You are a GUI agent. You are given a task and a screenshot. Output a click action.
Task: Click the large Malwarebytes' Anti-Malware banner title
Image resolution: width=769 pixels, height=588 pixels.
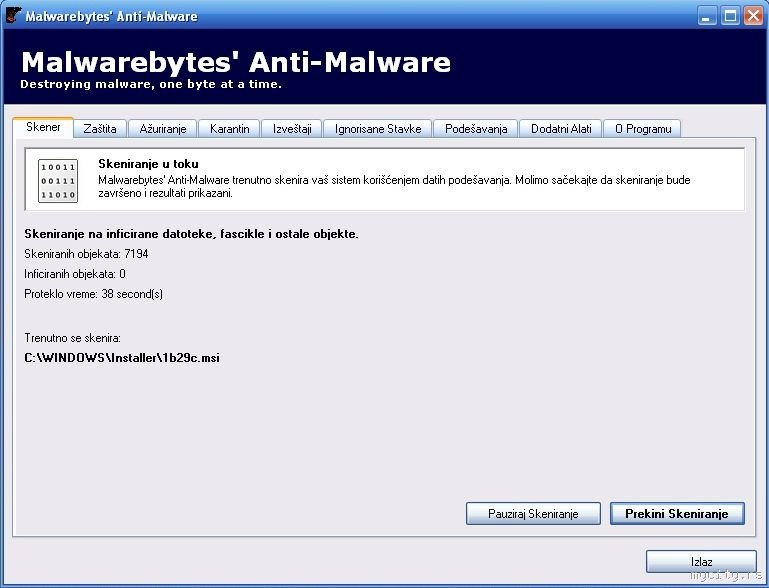[236, 62]
